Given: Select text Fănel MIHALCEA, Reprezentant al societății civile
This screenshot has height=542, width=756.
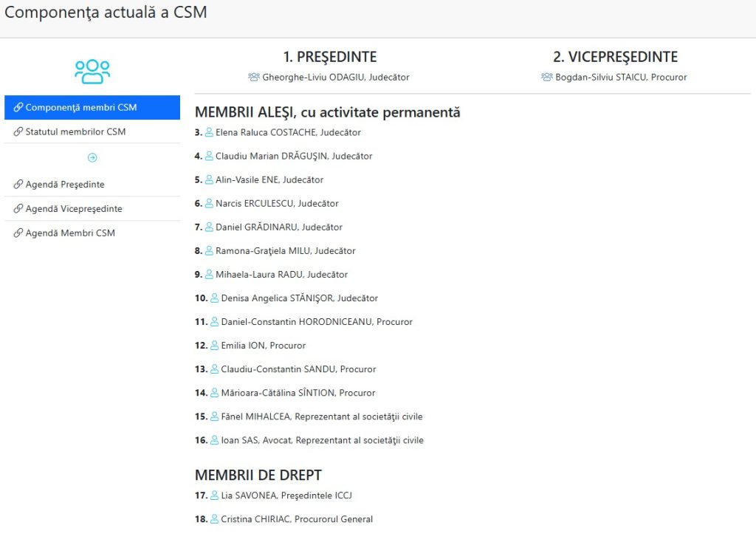Looking at the screenshot, I should click(322, 416).
